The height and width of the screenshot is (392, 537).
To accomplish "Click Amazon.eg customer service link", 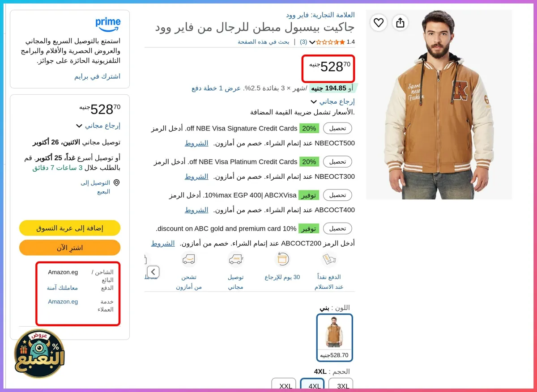I will pos(63,302).
